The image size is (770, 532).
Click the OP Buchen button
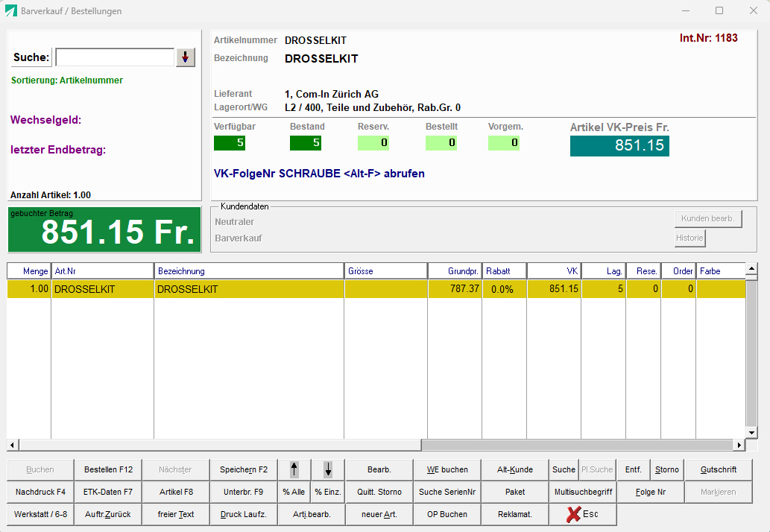click(x=447, y=514)
